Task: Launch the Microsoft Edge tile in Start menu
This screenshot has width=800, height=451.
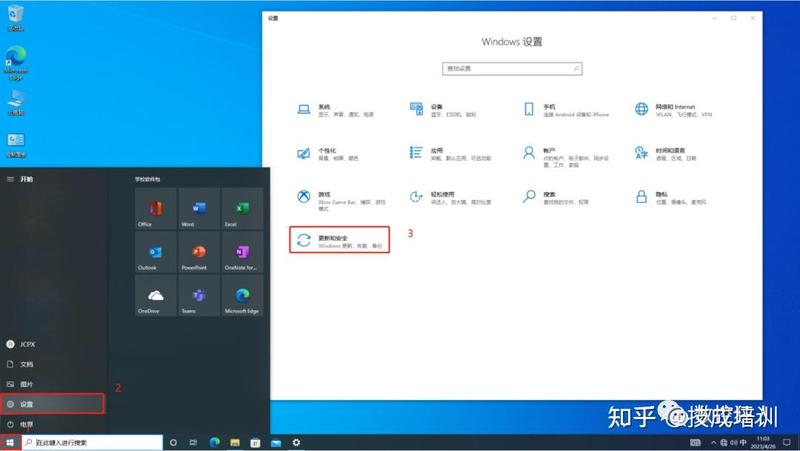Action: pyautogui.click(x=242, y=295)
